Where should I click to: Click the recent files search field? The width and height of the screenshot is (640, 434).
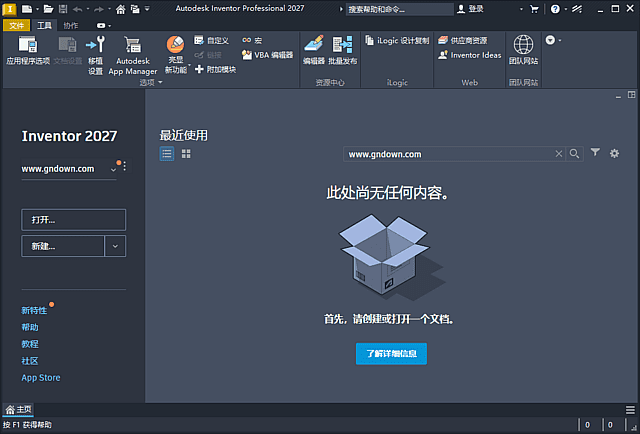coord(448,154)
